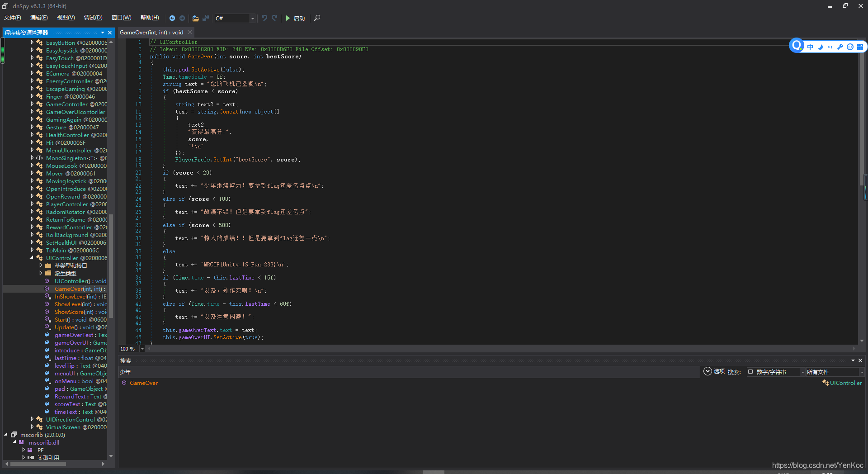The width and height of the screenshot is (868, 474).
Task: Open the 所有文件 search scope dropdown
Action: coord(835,372)
